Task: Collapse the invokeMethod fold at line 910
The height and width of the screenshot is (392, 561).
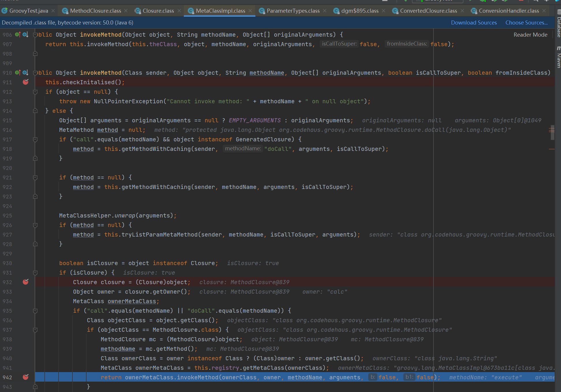Action: 35,73
